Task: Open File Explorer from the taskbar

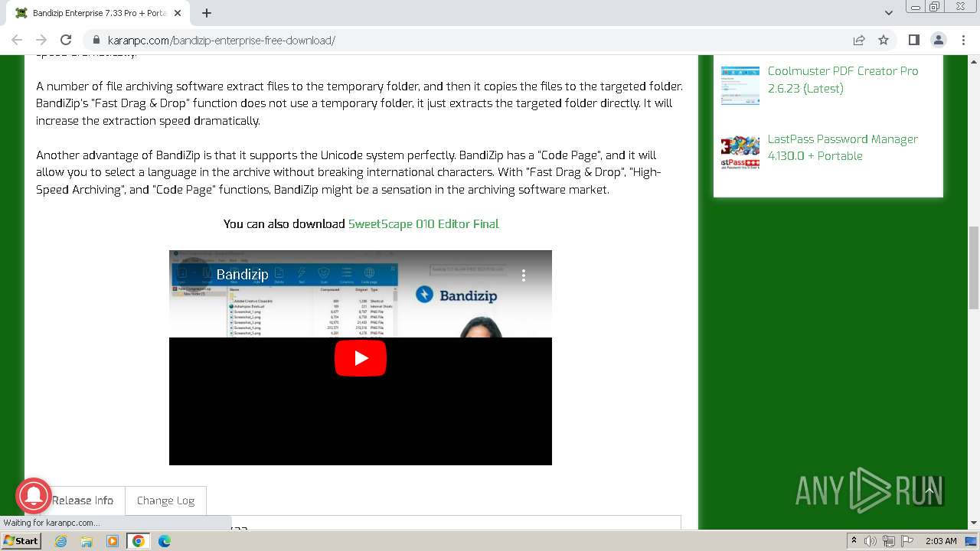Action: pyautogui.click(x=87, y=541)
